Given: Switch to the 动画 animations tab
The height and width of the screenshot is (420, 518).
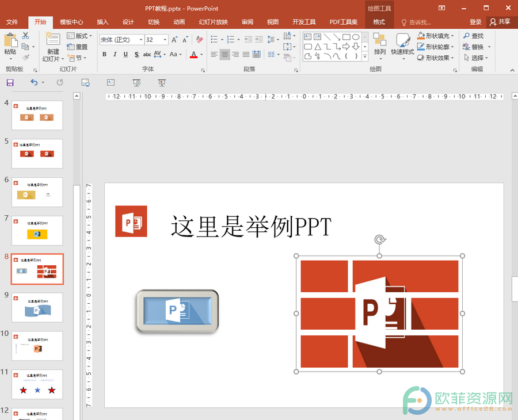Looking at the screenshot, I should click(179, 22).
